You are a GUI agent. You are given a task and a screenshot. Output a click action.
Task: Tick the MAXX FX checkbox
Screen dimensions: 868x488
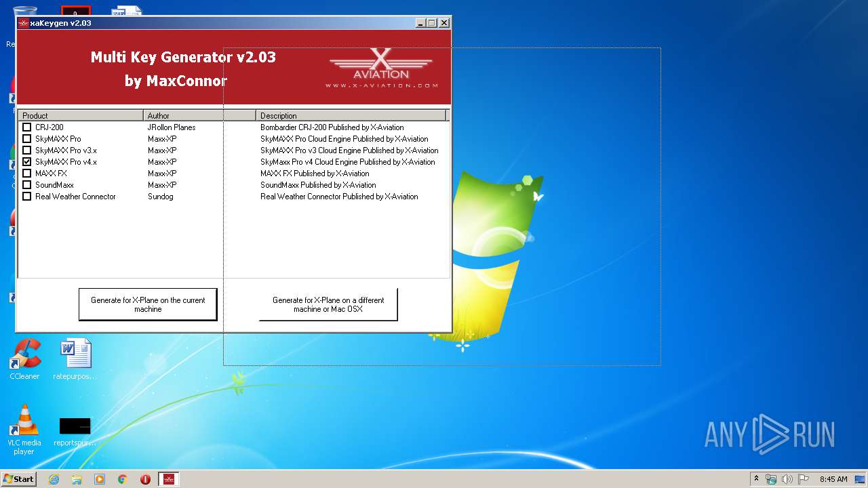(27, 174)
